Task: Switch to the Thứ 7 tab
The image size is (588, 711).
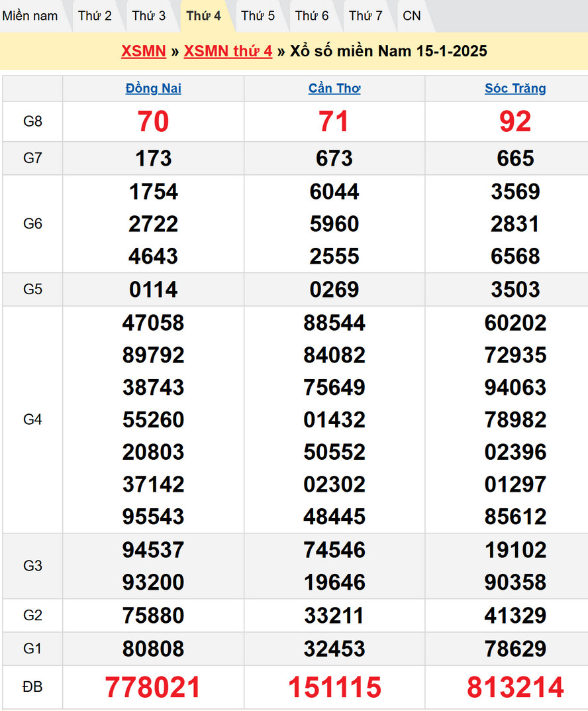Action: coord(366,16)
